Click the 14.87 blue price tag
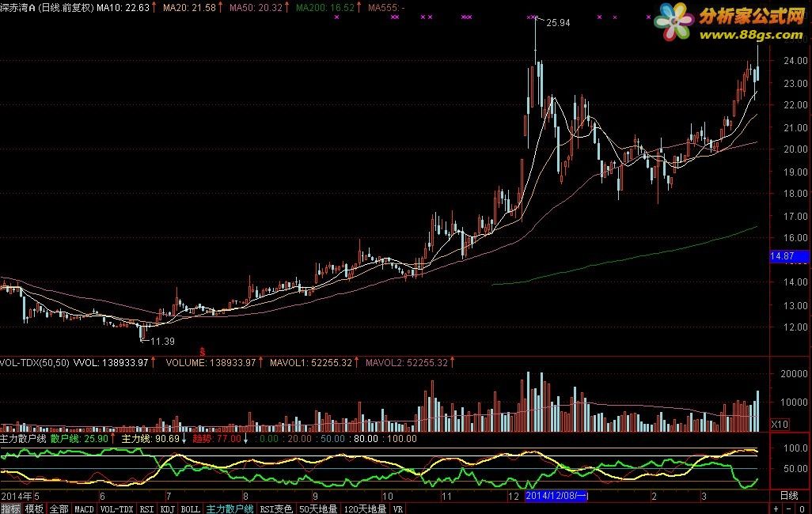This screenshot has width=812, height=514. 788,256
